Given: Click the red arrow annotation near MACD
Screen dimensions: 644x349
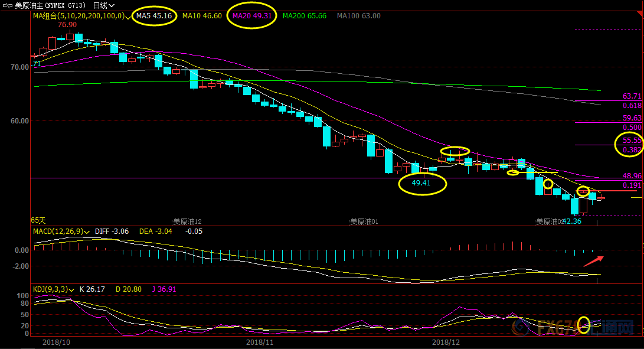Looking at the screenshot, I should 594,261.
